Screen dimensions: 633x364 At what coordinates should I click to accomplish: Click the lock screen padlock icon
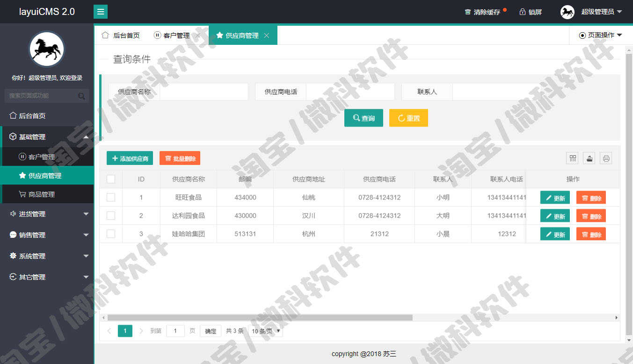pyautogui.click(x=523, y=12)
